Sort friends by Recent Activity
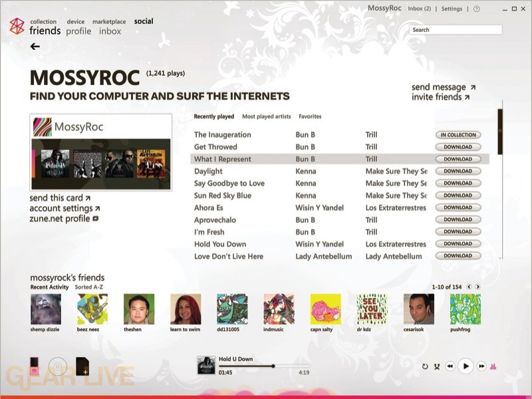The image size is (532, 399). (49, 287)
